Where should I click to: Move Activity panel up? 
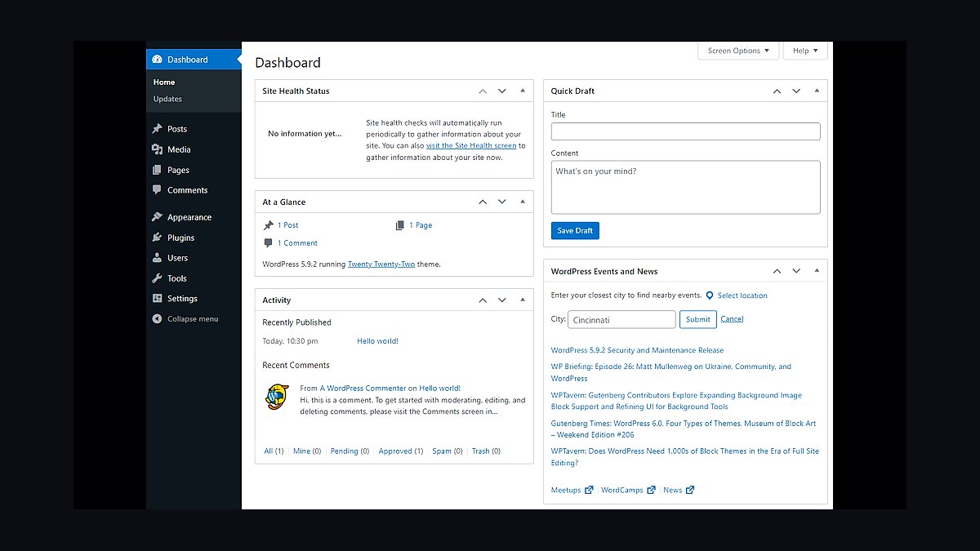[x=483, y=300]
